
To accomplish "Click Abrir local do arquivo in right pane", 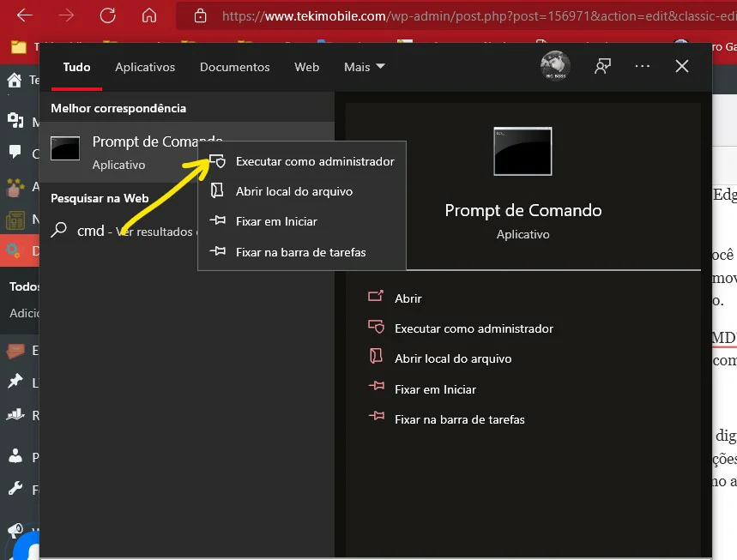I will [453, 358].
